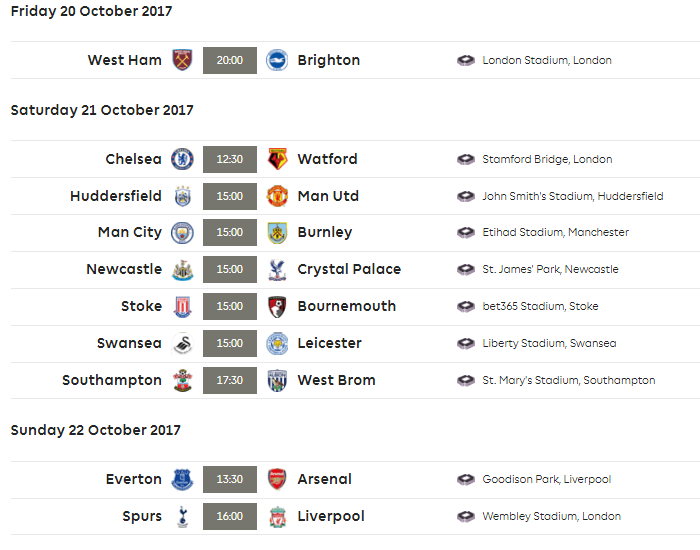
Task: Click the Arsenal cannon badge
Action: click(x=277, y=479)
